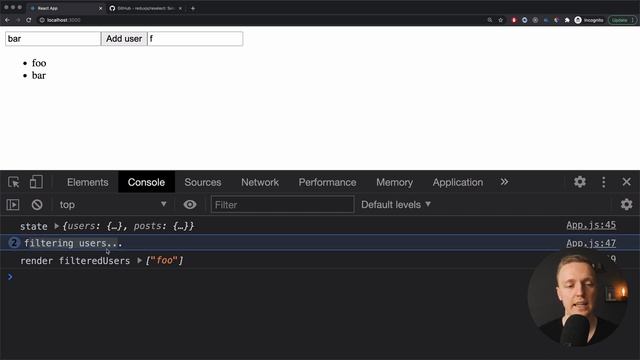The width and height of the screenshot is (640, 360).
Task: Click the 'foo' list item
Action: [39, 63]
